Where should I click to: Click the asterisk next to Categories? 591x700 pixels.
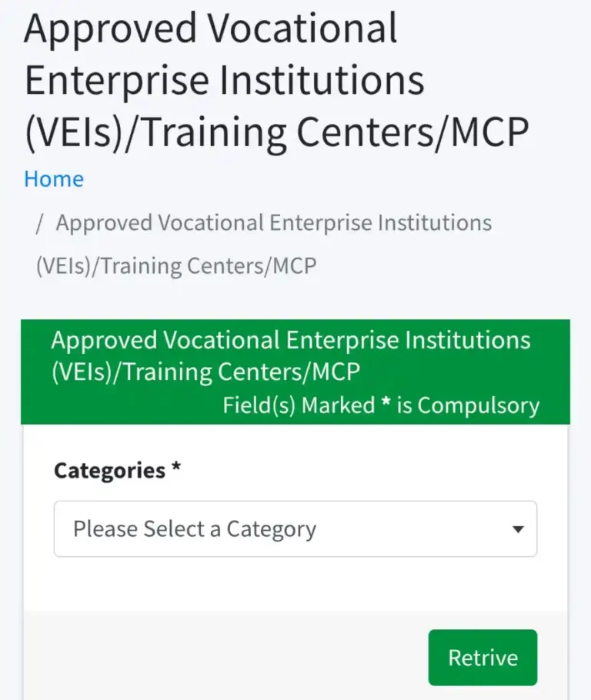[x=175, y=470]
